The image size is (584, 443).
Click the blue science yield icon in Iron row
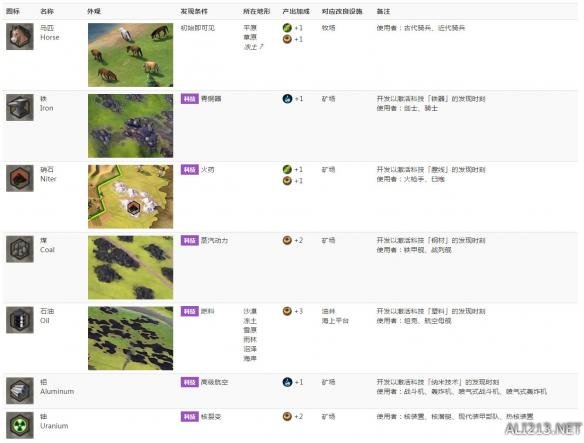[x=287, y=99]
